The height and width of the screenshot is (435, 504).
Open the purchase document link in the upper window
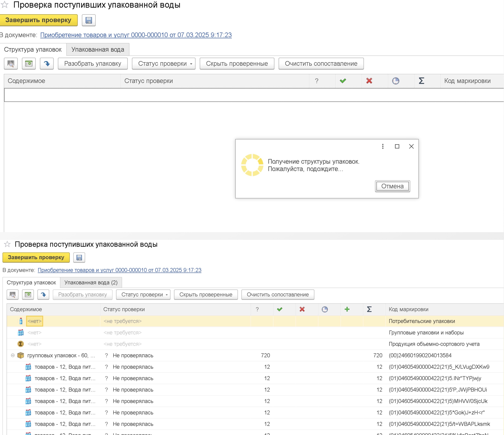point(136,35)
